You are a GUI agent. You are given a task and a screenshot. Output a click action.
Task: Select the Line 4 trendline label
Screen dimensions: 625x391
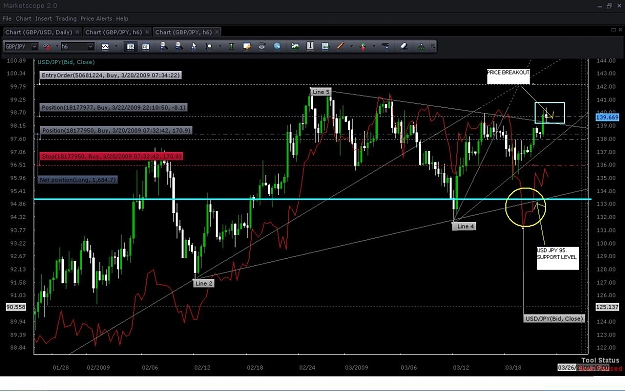click(464, 226)
